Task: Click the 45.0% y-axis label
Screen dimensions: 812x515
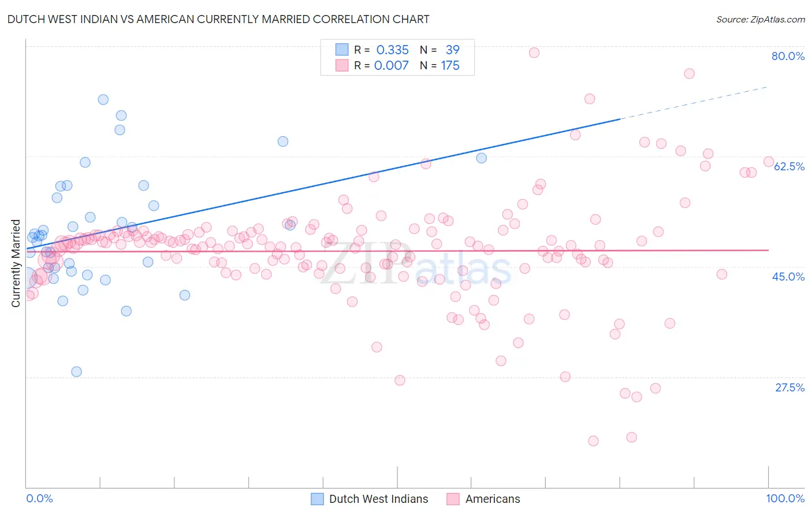Action: [x=788, y=277]
